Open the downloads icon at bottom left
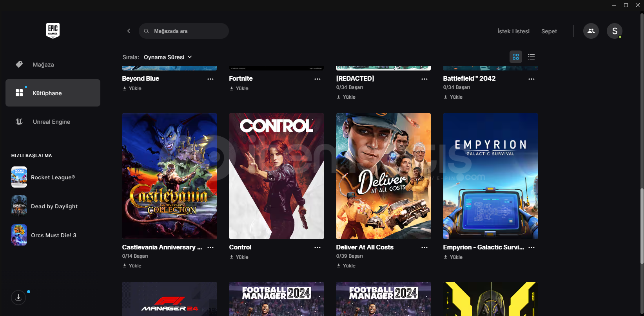This screenshot has height=316, width=644. (18, 298)
